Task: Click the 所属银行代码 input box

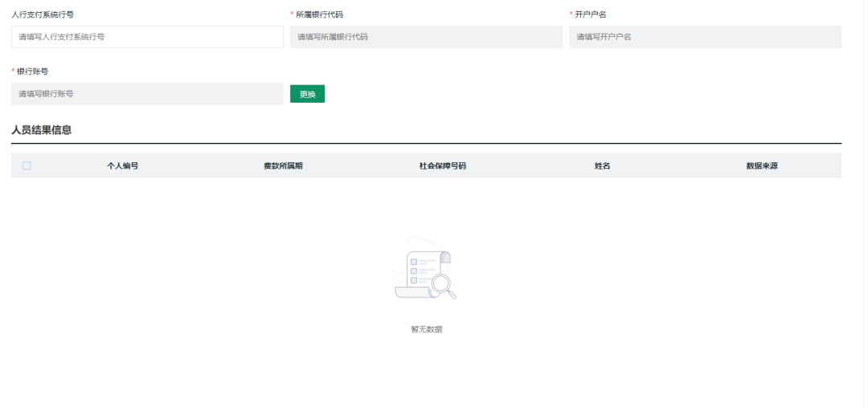Action: coord(426,37)
